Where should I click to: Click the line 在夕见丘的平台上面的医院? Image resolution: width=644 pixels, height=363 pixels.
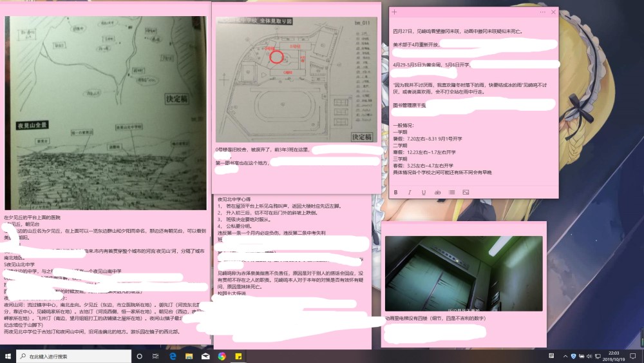tap(32, 217)
